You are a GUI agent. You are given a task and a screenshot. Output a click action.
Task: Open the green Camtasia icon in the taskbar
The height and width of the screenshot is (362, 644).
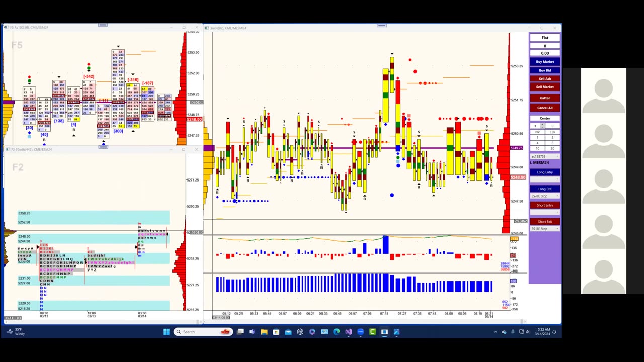point(373,332)
